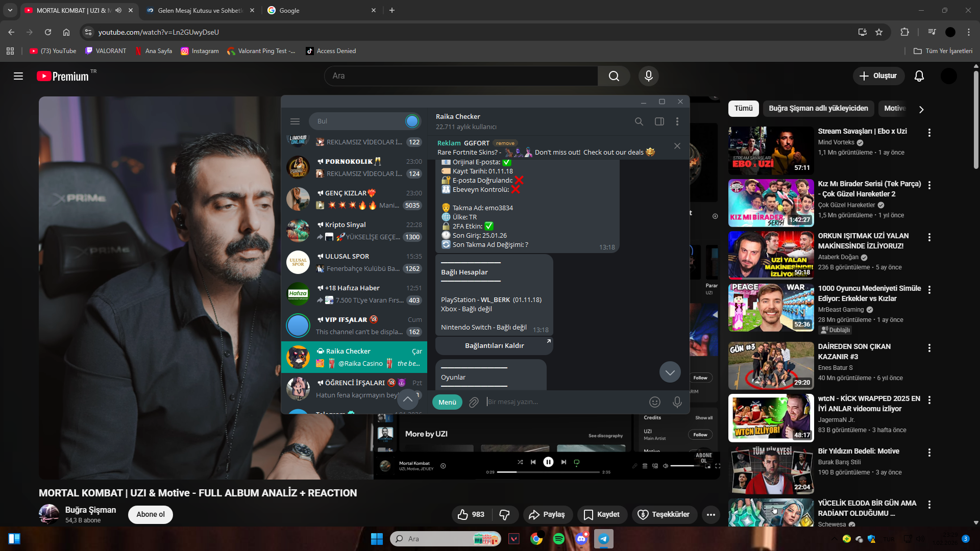Image resolution: width=980 pixels, height=551 pixels.
Task: Open the YouTube guide hamburger menu
Action: pos(18,76)
